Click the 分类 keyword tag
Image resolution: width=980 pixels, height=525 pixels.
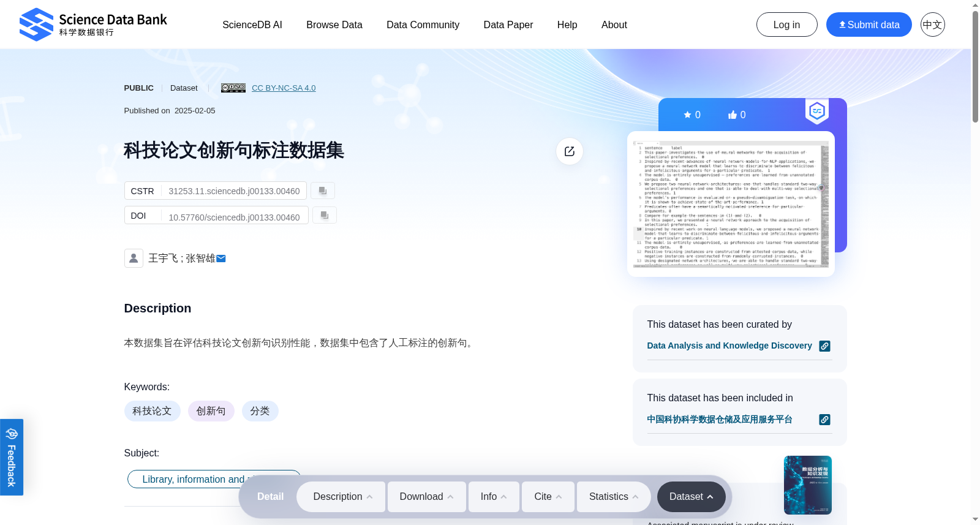pyautogui.click(x=260, y=411)
